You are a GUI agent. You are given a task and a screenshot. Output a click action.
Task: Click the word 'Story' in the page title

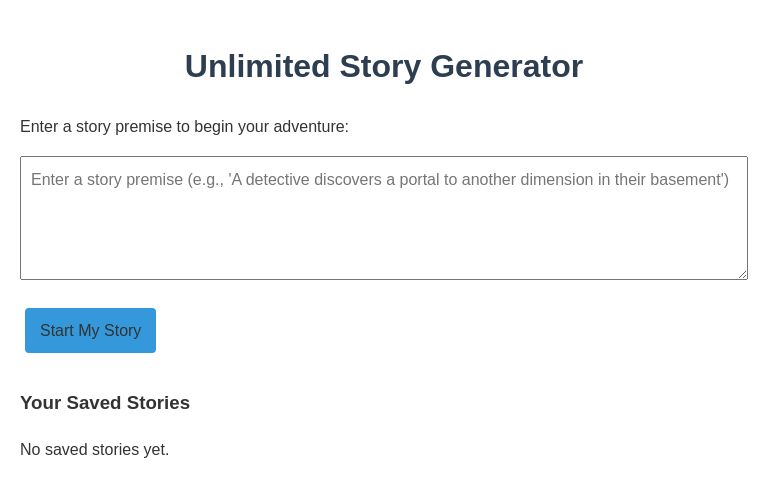click(x=380, y=66)
